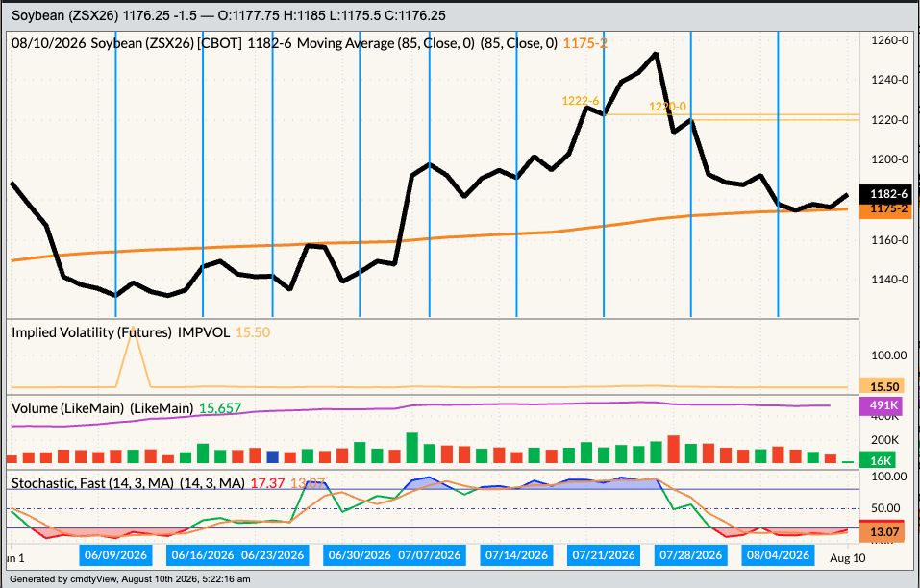Select the 07/14/2026 date marker
Viewport: 920px width, 588px height.
point(516,554)
